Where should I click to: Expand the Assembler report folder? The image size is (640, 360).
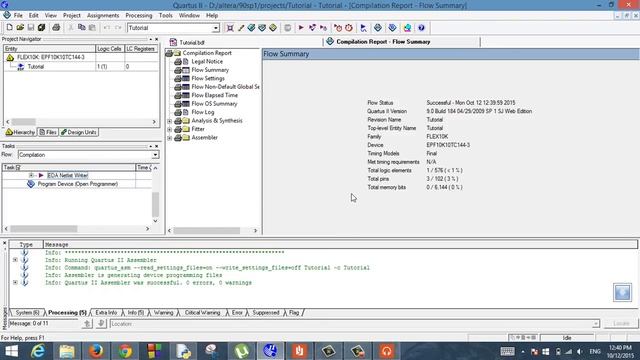click(x=170, y=138)
